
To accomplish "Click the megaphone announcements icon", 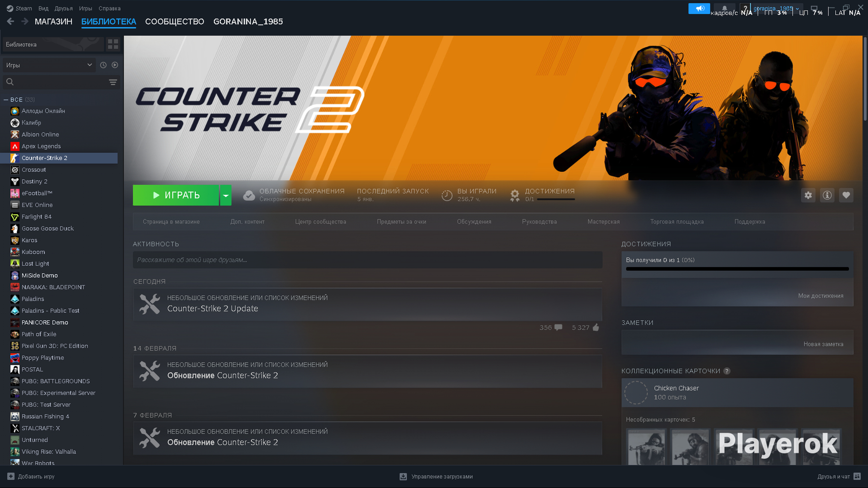I will pos(699,8).
